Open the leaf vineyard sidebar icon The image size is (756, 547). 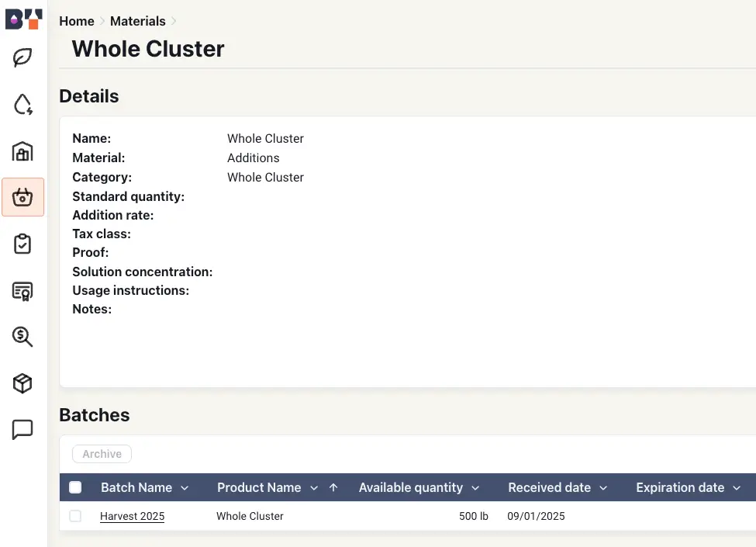click(x=22, y=57)
